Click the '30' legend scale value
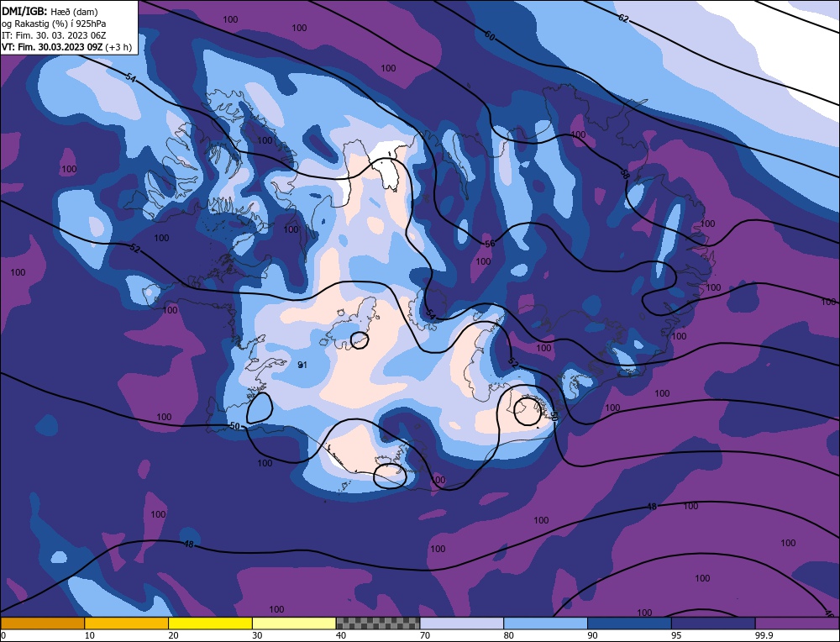Screen dimensions: 840x642 pos(257,635)
